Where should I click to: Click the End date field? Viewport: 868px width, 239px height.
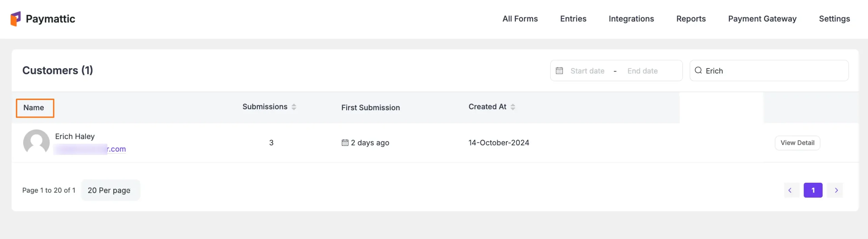(642, 71)
